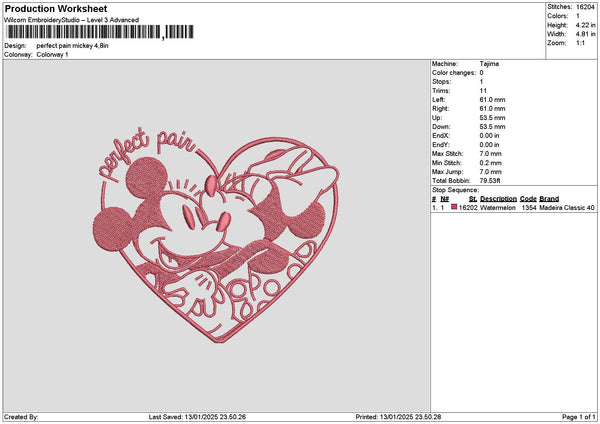
Task: Click the stitch count 16202 cell
Action: pos(468,208)
